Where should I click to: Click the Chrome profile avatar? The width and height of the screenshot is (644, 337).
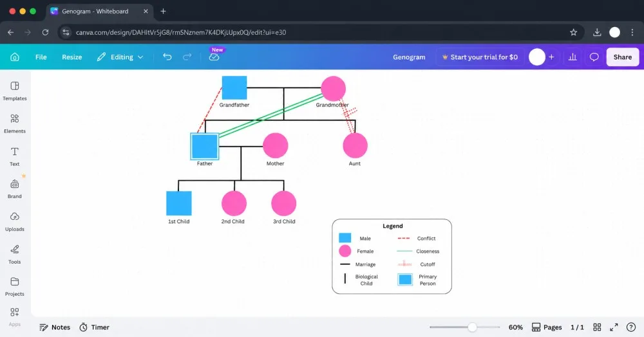(x=615, y=32)
